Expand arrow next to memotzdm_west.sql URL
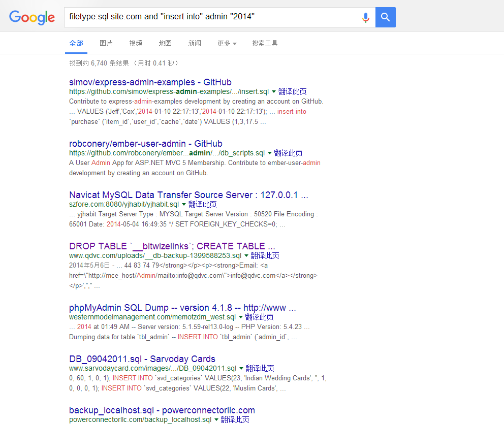504x424 pixels. point(241,317)
